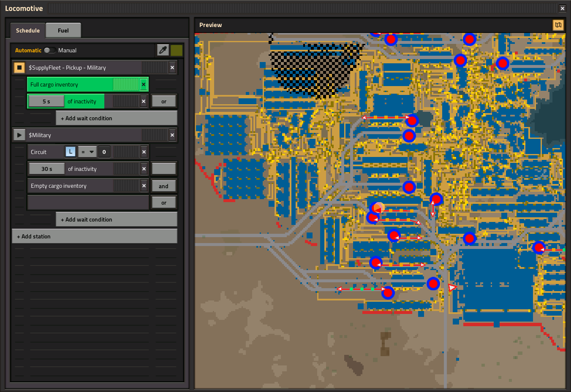
Task: Go to the $Military station
Action: point(19,135)
